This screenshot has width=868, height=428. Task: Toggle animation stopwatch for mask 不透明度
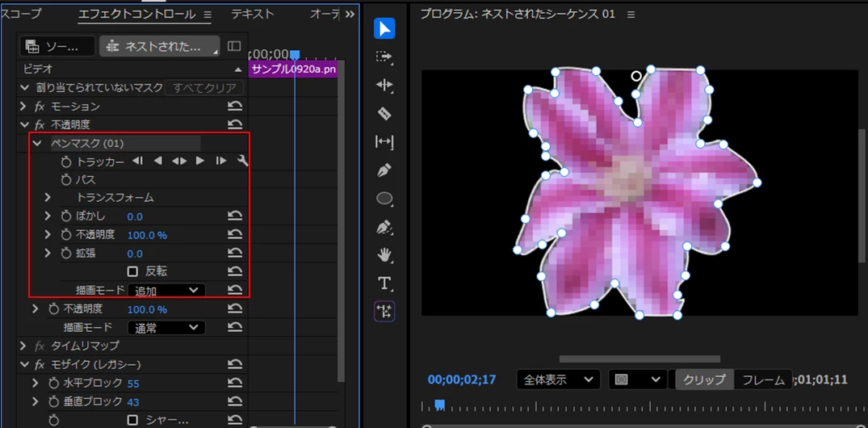[66, 235]
